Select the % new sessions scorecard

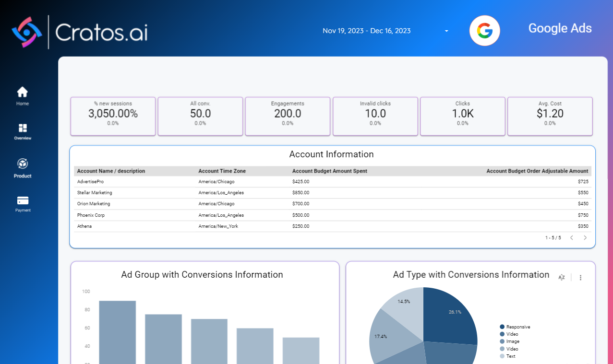click(113, 117)
